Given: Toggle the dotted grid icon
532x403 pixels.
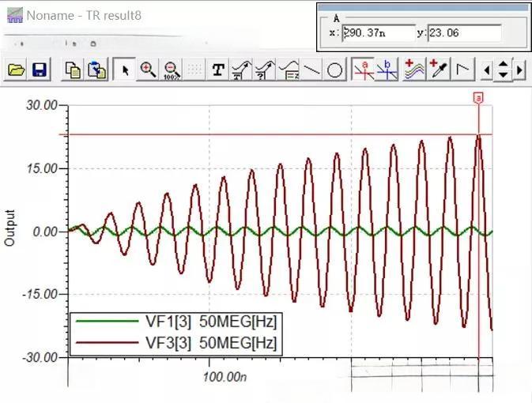Looking at the screenshot, I should [194, 70].
